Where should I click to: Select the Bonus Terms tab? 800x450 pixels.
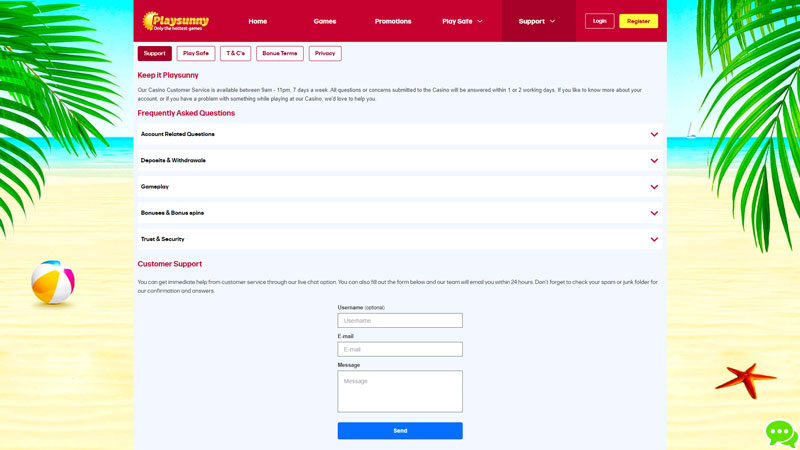[x=280, y=53]
